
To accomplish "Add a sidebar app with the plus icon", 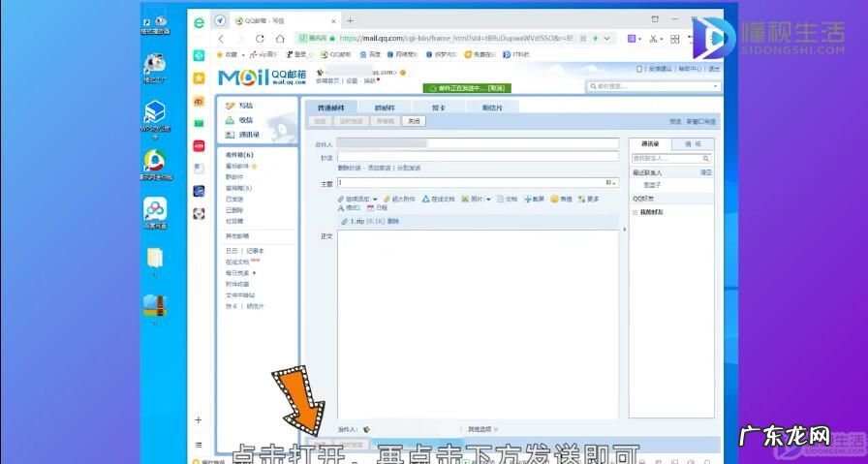I will tap(199, 419).
